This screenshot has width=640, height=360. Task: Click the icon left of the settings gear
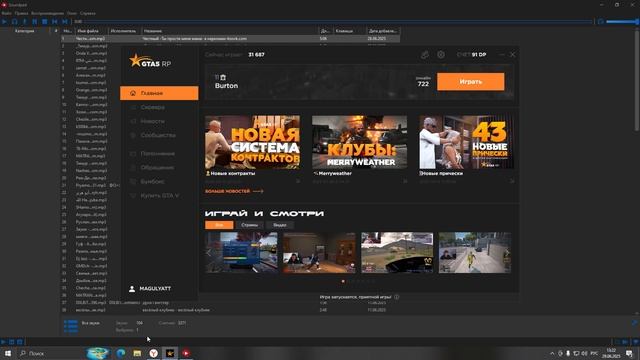(x=425, y=54)
